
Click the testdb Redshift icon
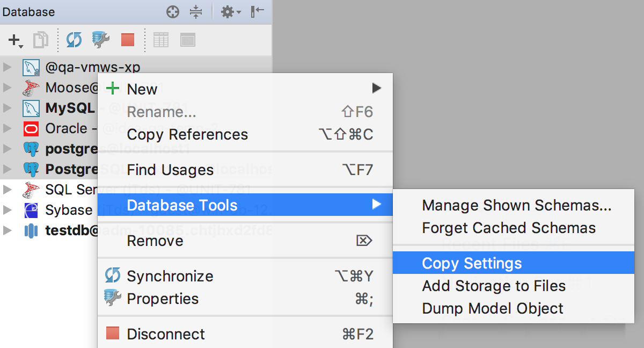pos(31,231)
